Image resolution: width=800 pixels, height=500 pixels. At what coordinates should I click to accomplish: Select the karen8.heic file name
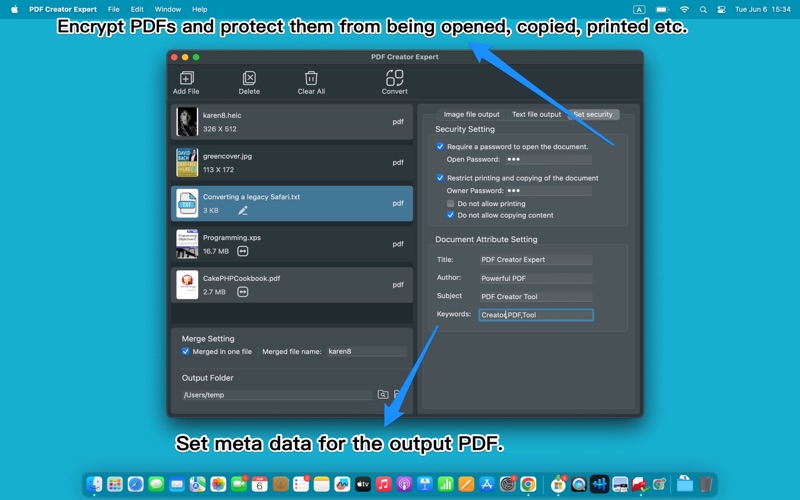(x=222, y=115)
